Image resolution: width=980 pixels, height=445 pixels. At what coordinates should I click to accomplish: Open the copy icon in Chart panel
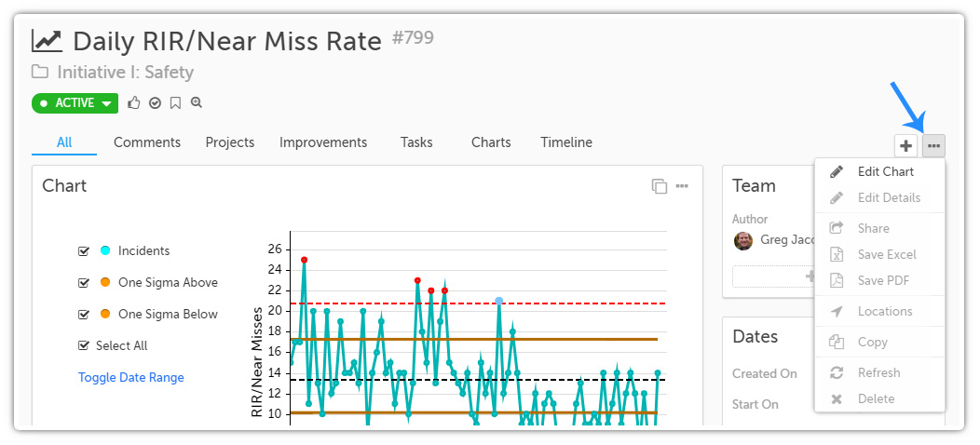(x=659, y=185)
